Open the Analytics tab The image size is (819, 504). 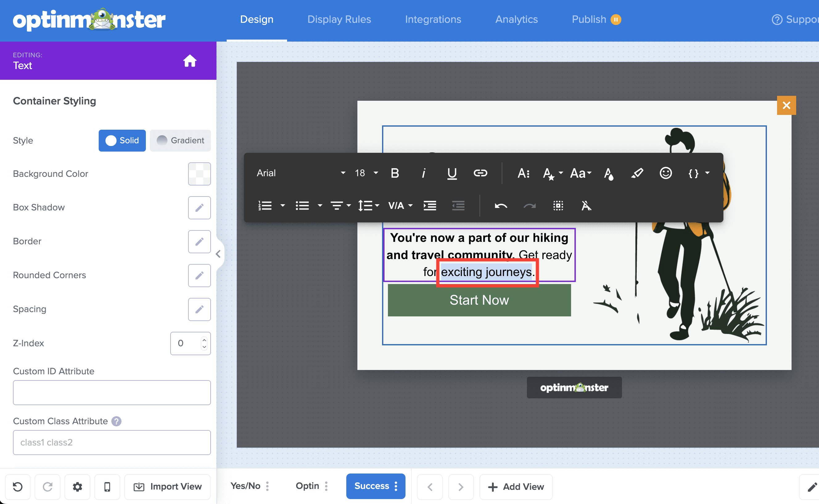pyautogui.click(x=516, y=19)
